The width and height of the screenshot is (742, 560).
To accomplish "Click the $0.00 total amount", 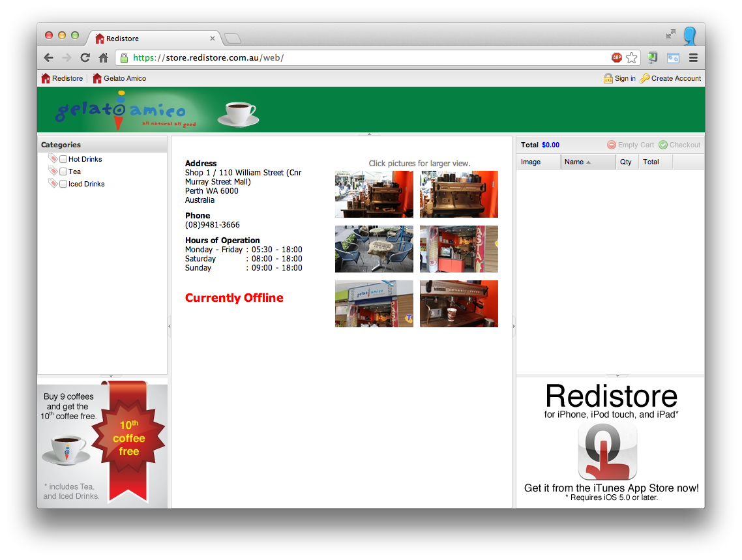I will 550,145.
